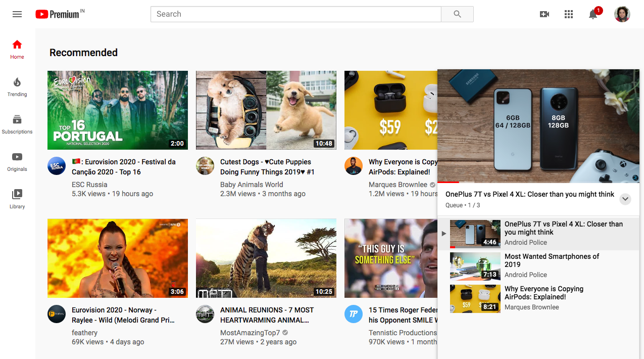This screenshot has height=359, width=644.
Task: Click in the Search input field
Action: click(x=296, y=14)
